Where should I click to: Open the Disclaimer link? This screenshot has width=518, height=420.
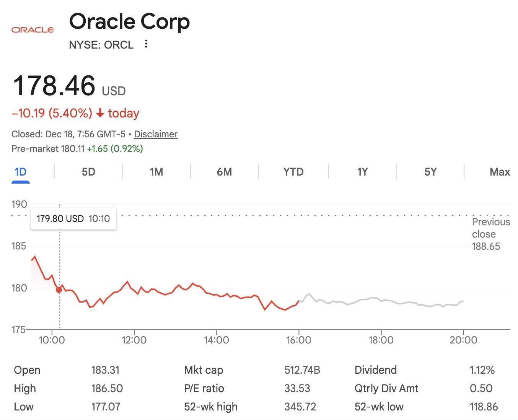[156, 134]
